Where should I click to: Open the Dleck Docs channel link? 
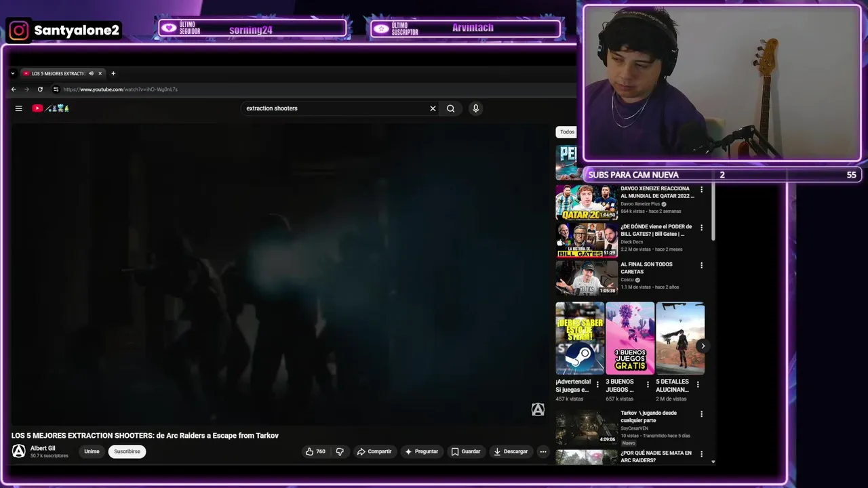click(632, 242)
